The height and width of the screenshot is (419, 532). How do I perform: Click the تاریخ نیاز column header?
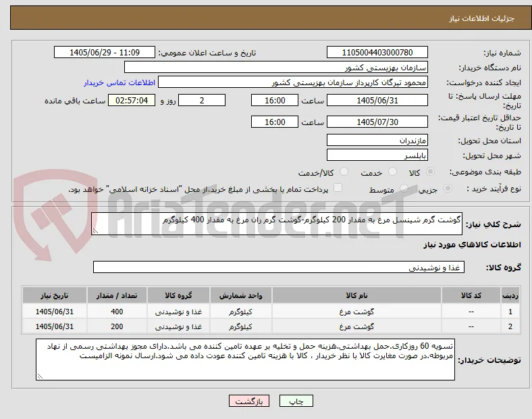(x=54, y=295)
